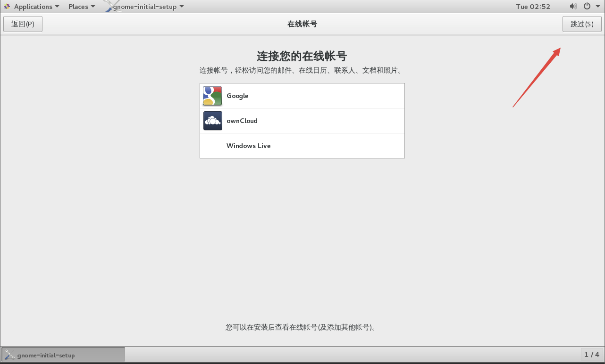605x364 pixels.
Task: Click the ownCloud cloud icon
Action: tap(212, 121)
